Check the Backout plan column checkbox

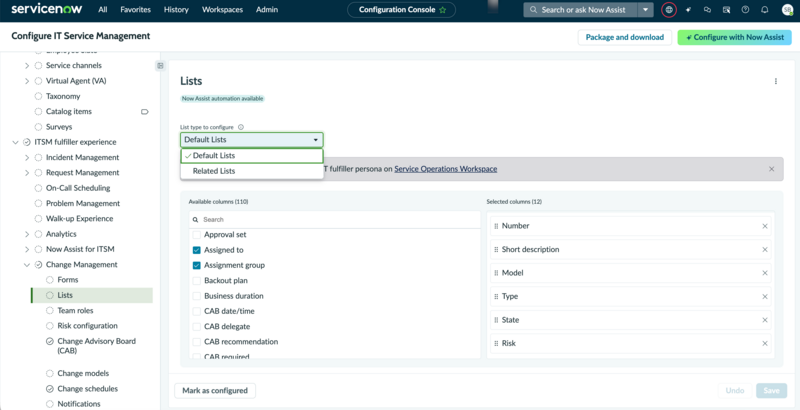196,280
